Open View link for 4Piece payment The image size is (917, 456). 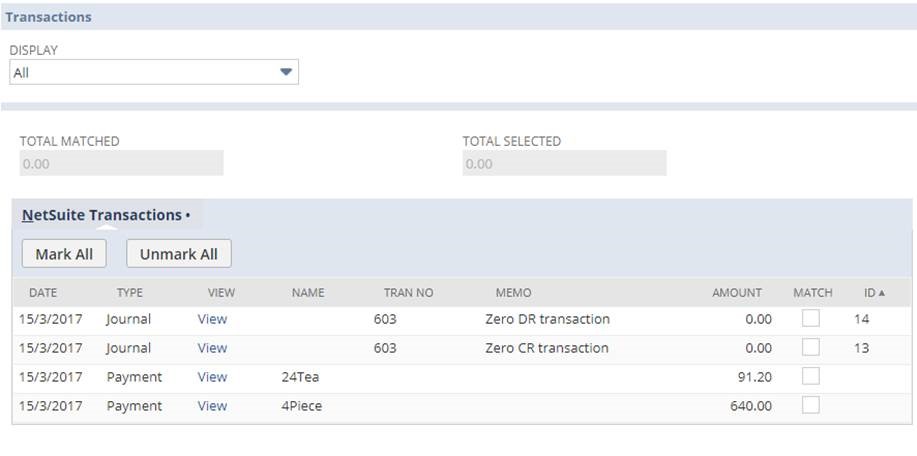212,407
